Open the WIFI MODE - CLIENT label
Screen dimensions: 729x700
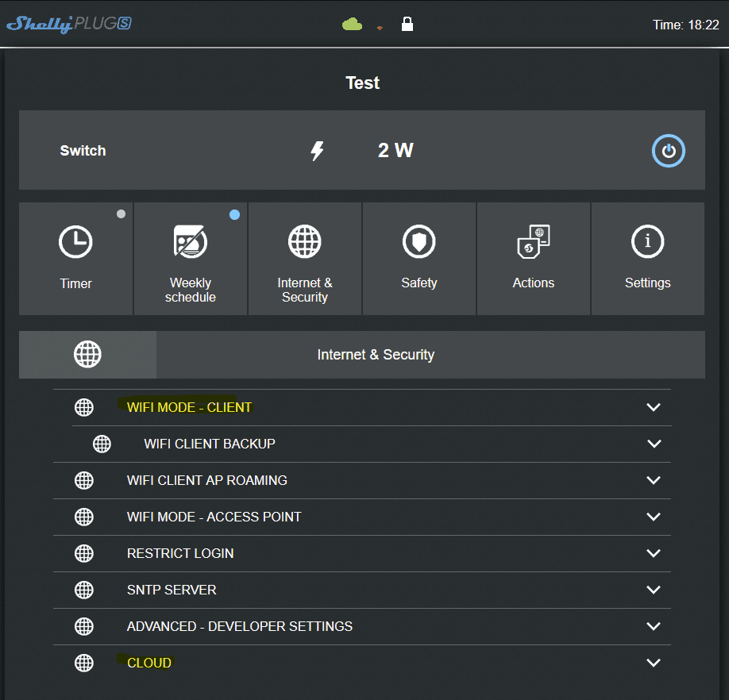coord(189,407)
